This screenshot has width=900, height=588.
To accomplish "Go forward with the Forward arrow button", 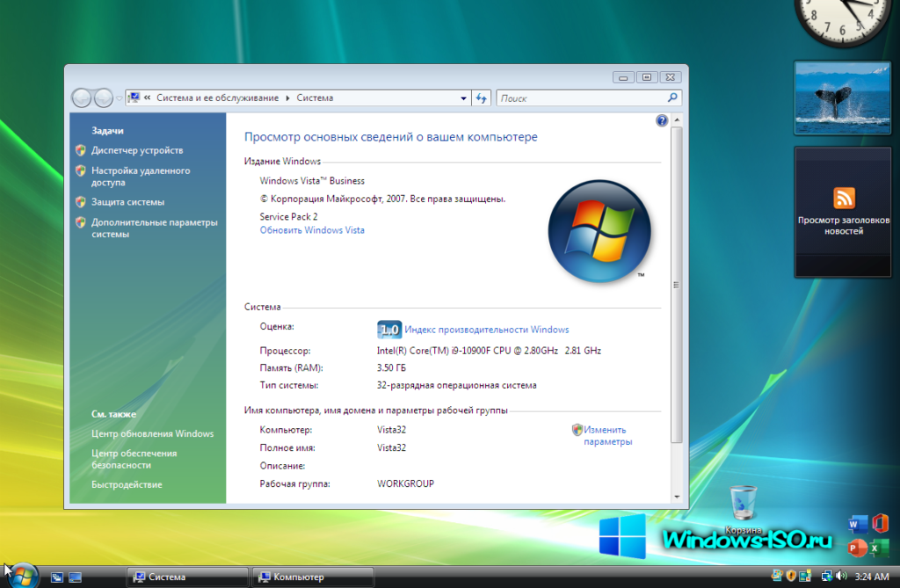I will [x=104, y=98].
